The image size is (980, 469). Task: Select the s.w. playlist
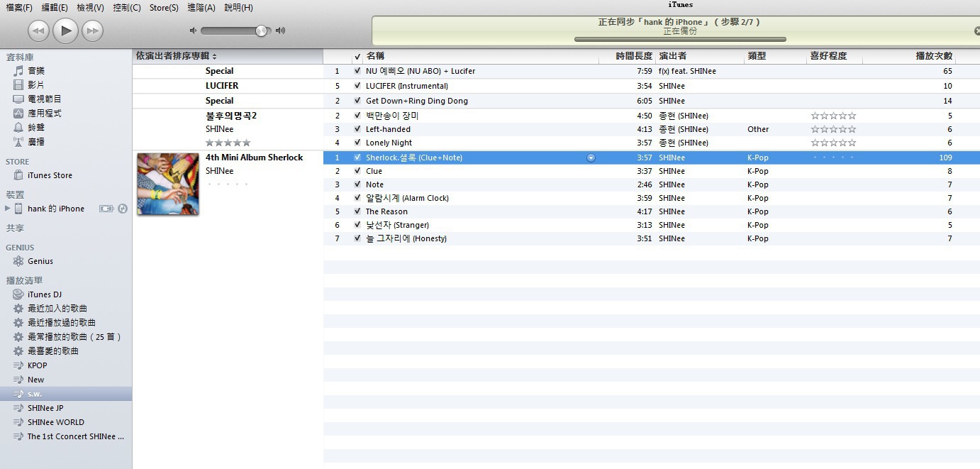point(66,394)
